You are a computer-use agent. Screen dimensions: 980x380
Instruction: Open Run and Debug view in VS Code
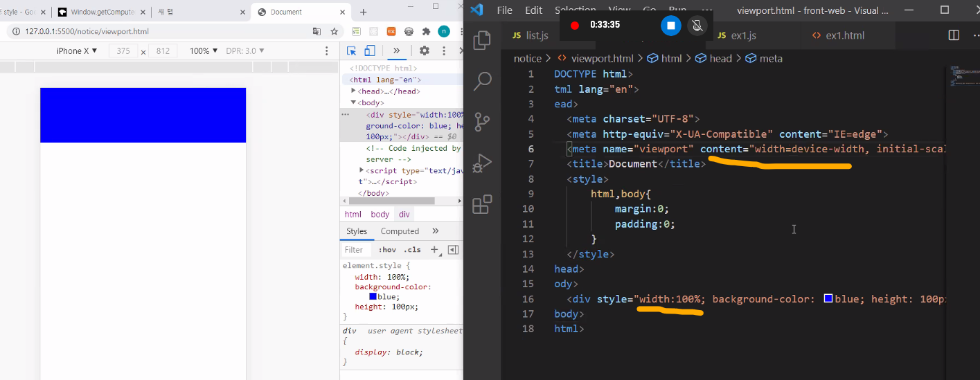pos(482,164)
